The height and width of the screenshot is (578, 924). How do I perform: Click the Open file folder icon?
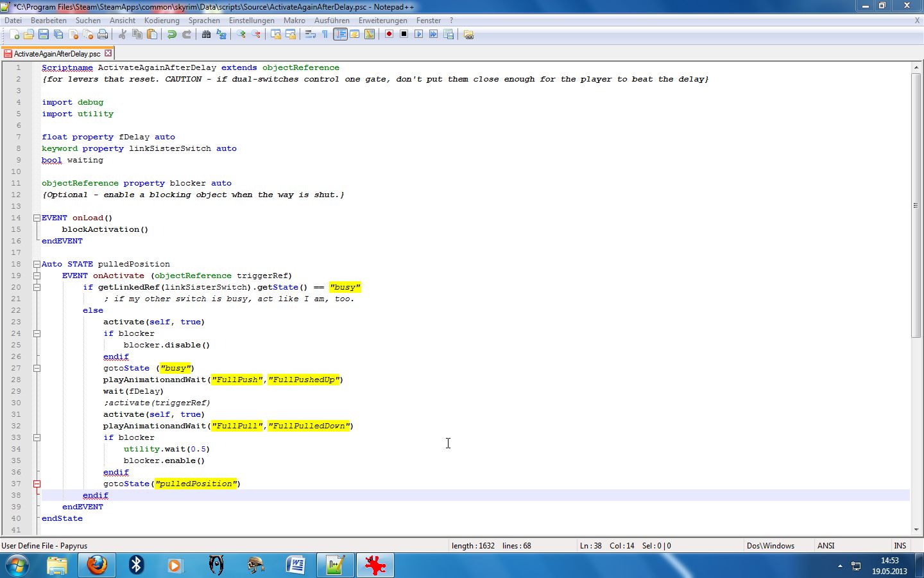pyautogui.click(x=29, y=35)
